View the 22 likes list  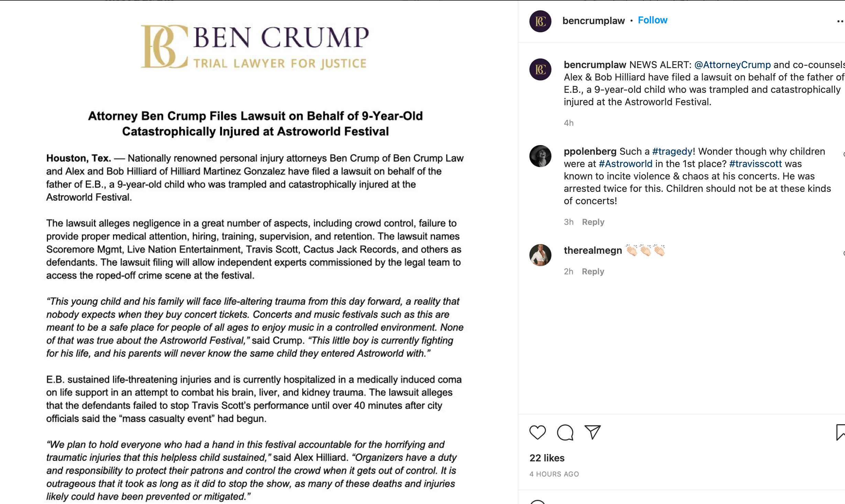coord(547,458)
